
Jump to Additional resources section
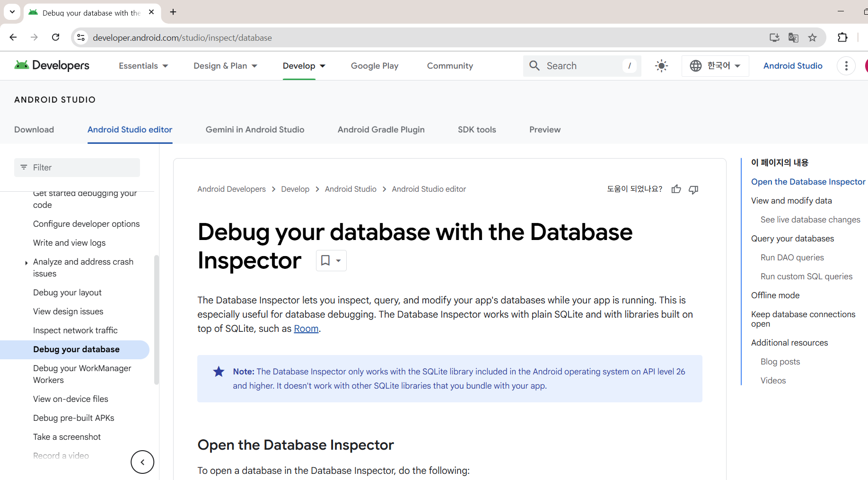click(789, 343)
